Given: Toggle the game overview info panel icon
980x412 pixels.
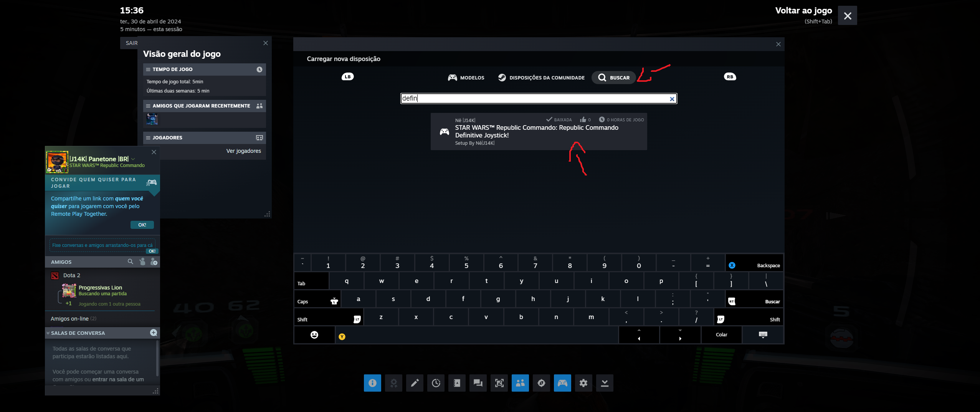Looking at the screenshot, I should pyautogui.click(x=372, y=383).
